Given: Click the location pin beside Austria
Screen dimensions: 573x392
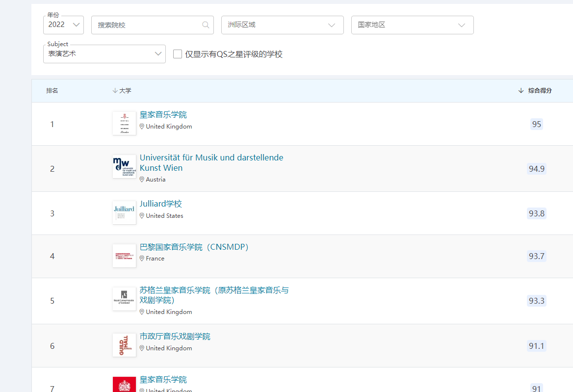Looking at the screenshot, I should (x=142, y=180).
